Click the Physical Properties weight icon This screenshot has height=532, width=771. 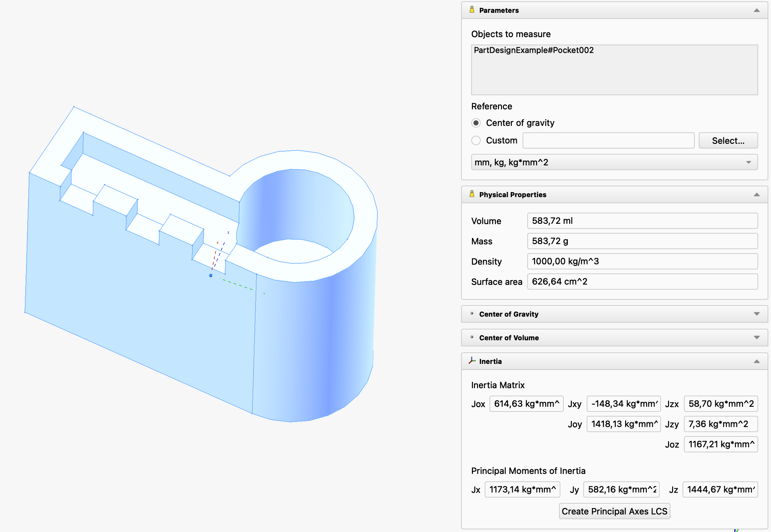tap(472, 194)
